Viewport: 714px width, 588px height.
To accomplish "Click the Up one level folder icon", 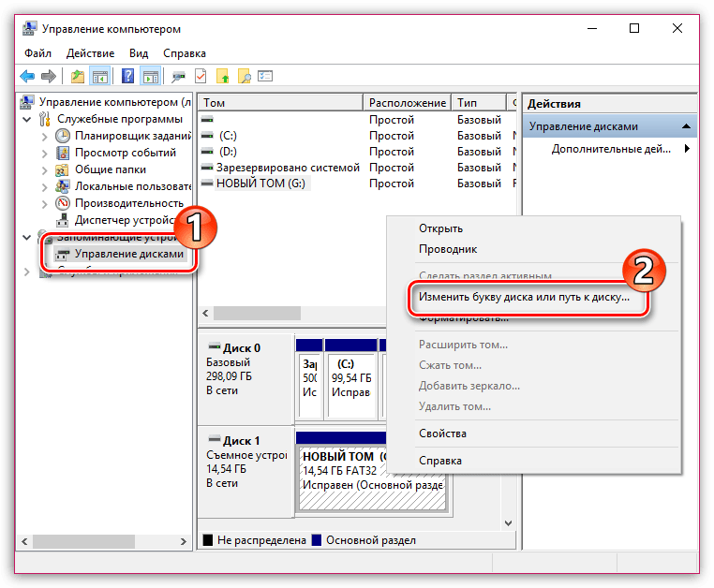I will [x=78, y=77].
